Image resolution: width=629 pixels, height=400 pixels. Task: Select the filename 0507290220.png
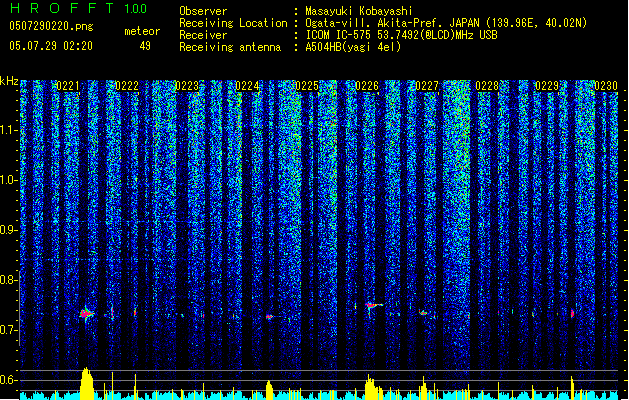click(51, 27)
